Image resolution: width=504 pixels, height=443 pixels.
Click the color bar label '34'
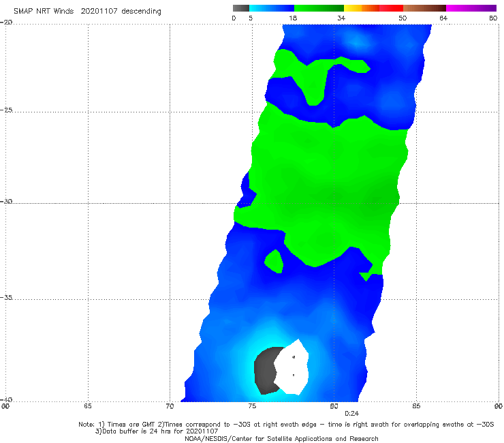click(x=341, y=18)
